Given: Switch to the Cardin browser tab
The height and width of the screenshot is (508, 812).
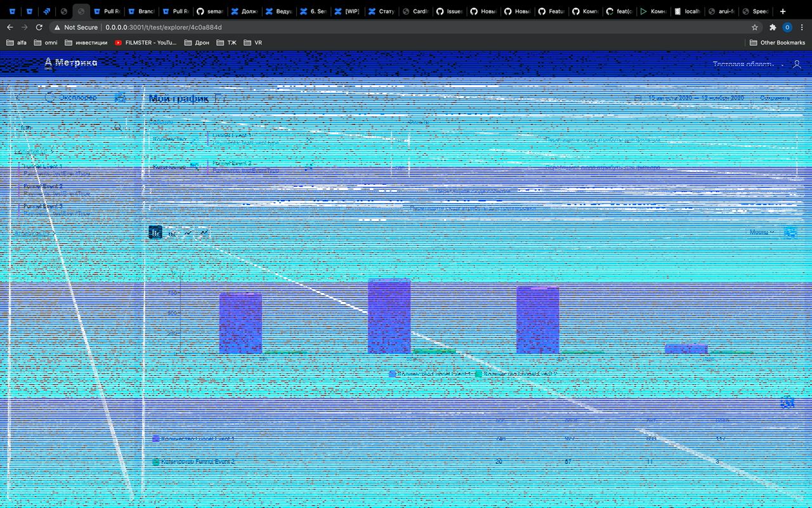Looking at the screenshot, I should tap(415, 11).
